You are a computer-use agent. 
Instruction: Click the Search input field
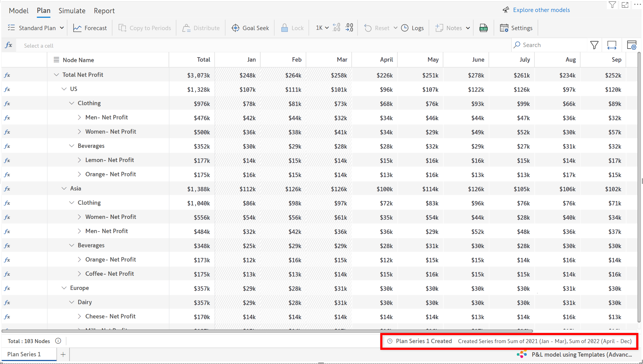coord(551,45)
